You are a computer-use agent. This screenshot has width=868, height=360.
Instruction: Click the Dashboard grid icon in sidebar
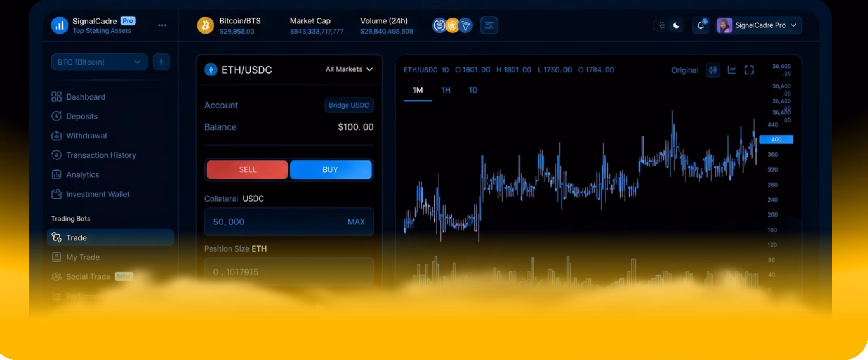point(56,97)
